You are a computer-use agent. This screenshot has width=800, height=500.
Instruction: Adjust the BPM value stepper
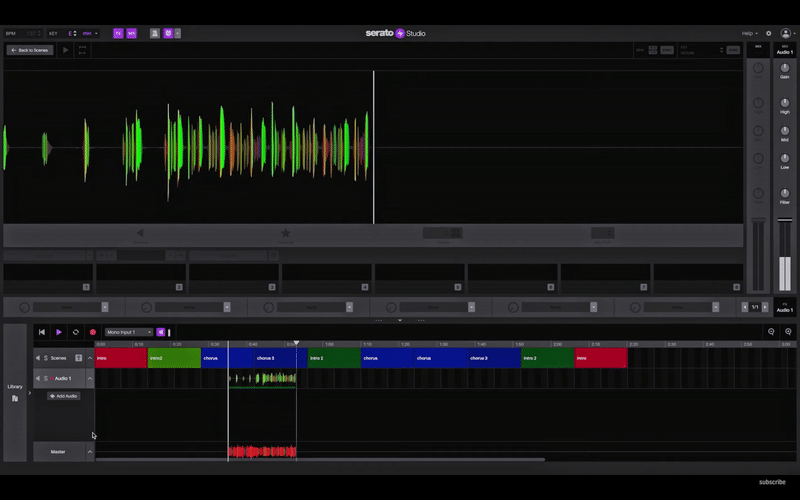click(39, 33)
